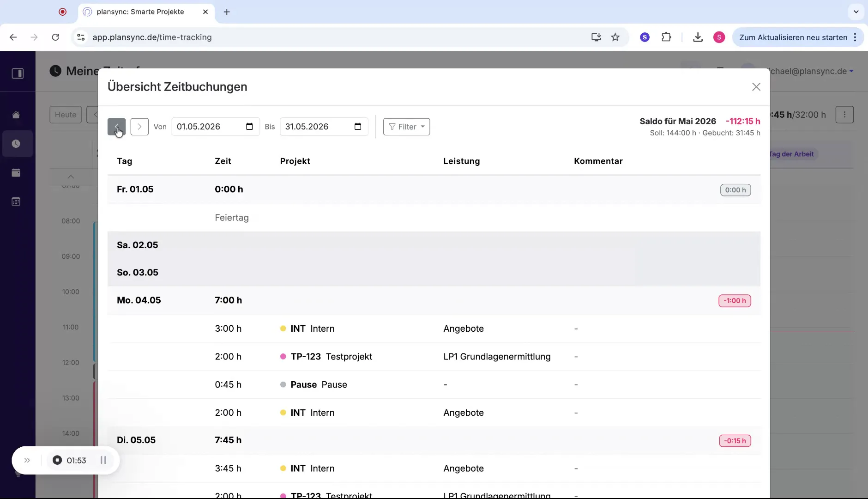Go to the previous month with left chevron
The height and width of the screenshot is (499, 868).
coord(116,127)
